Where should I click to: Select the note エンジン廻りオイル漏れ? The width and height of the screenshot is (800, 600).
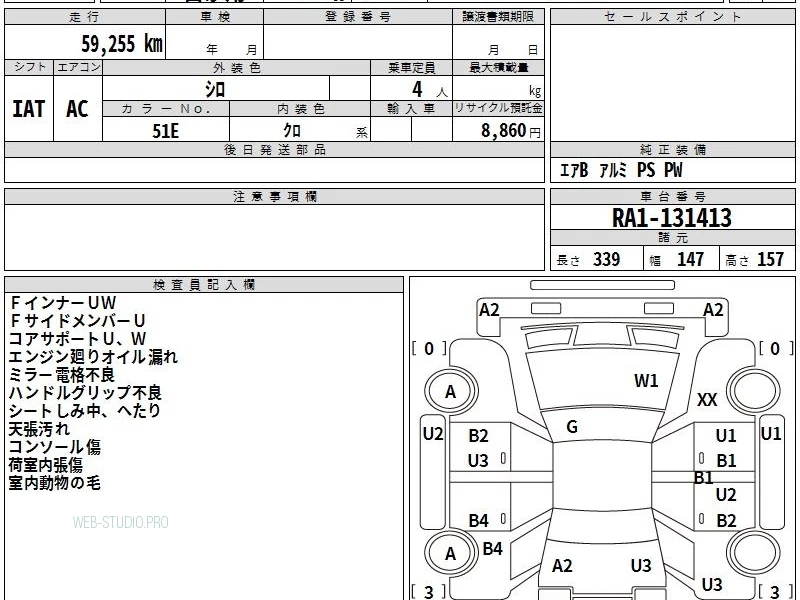click(x=93, y=357)
